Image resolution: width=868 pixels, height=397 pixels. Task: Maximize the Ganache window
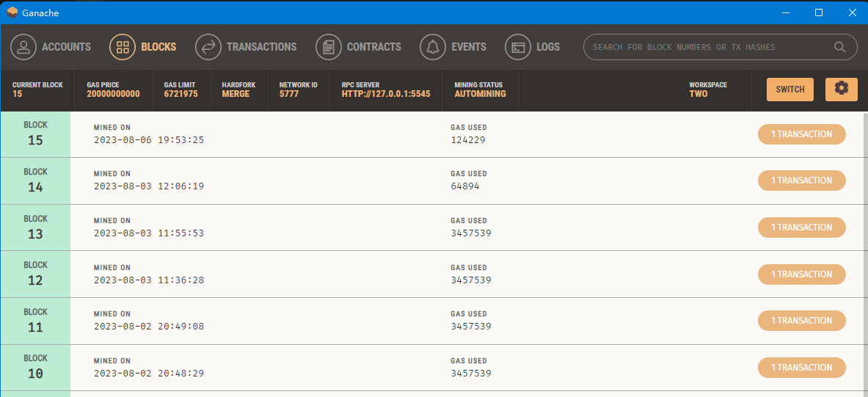(x=819, y=12)
